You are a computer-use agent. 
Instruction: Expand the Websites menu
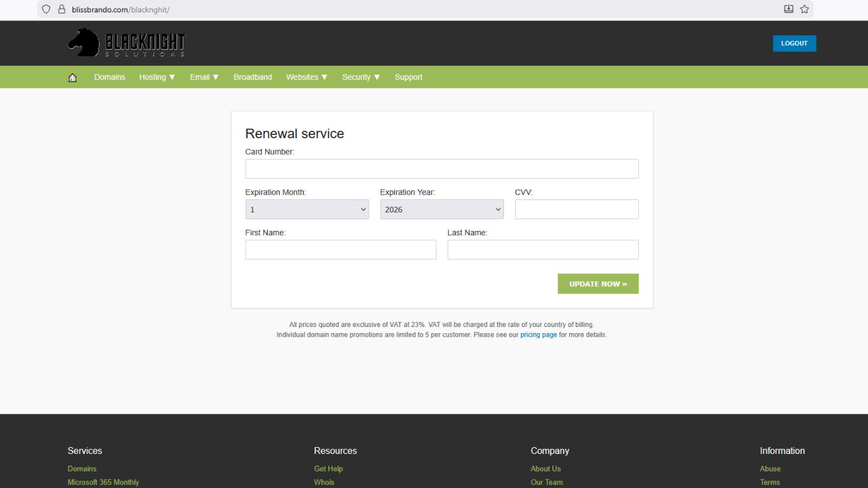click(306, 77)
